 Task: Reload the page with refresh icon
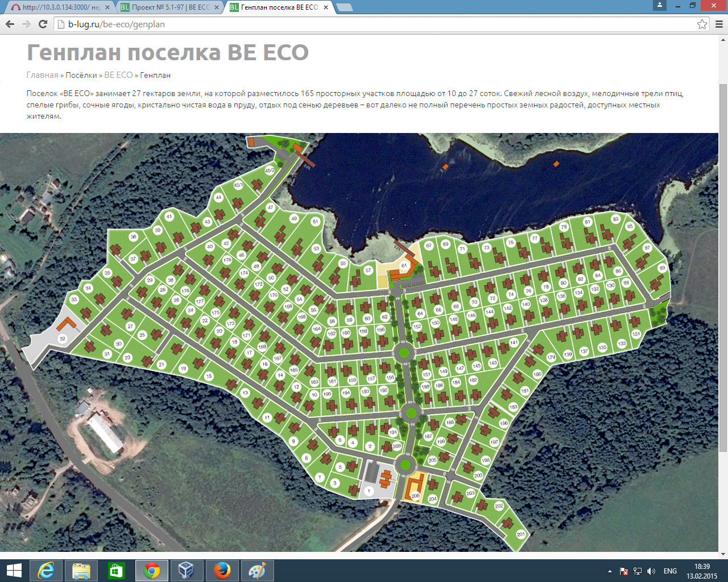43,24
